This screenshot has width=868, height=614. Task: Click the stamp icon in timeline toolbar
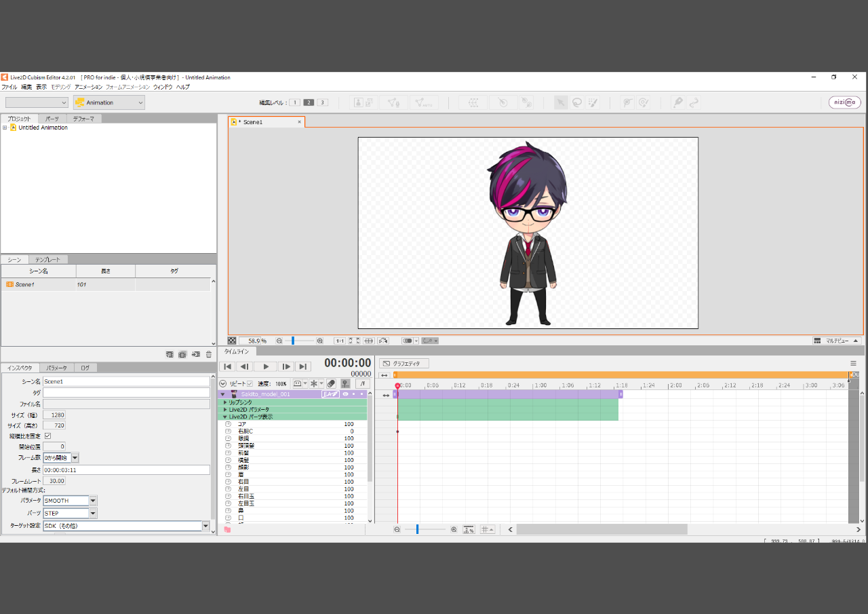(344, 383)
